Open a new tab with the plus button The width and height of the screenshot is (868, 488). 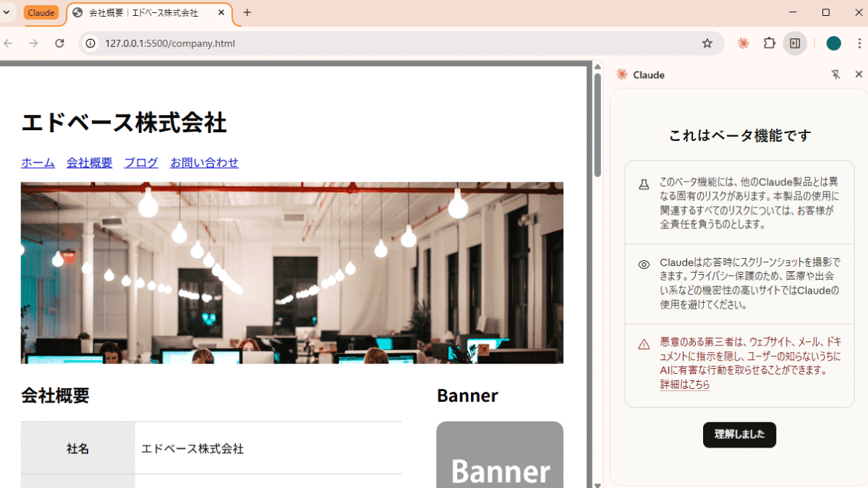247,12
